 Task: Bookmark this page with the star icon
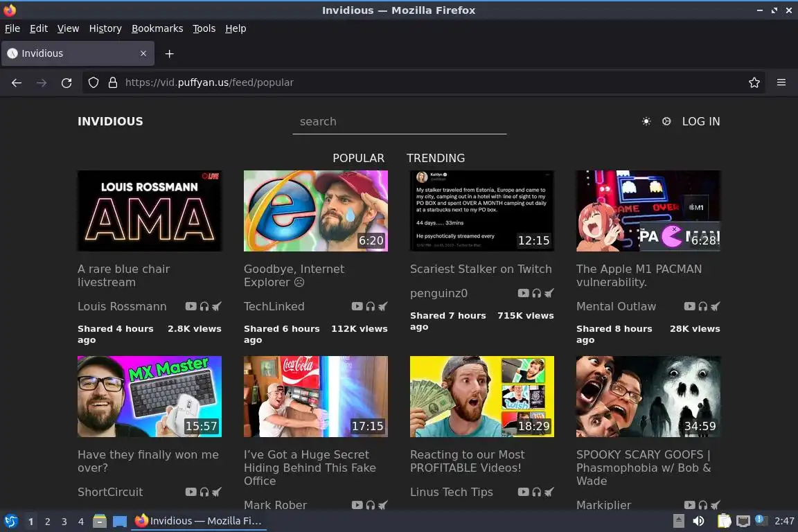click(x=754, y=82)
